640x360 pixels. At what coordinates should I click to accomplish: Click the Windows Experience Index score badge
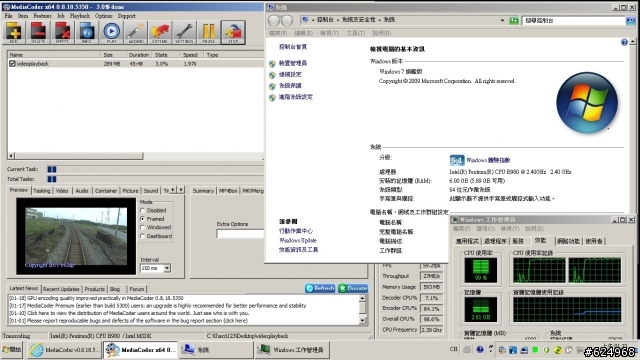457,160
